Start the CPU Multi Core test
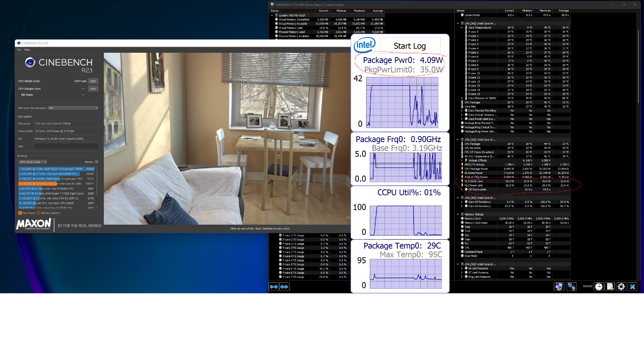 tap(93, 81)
